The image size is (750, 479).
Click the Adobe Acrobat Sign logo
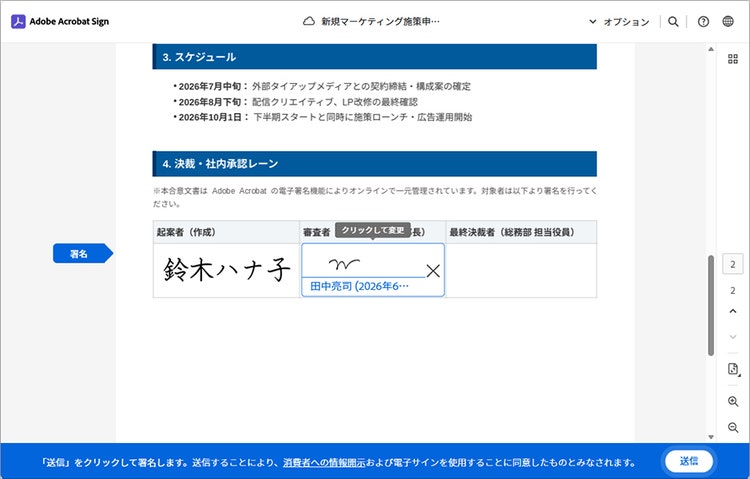(x=60, y=22)
